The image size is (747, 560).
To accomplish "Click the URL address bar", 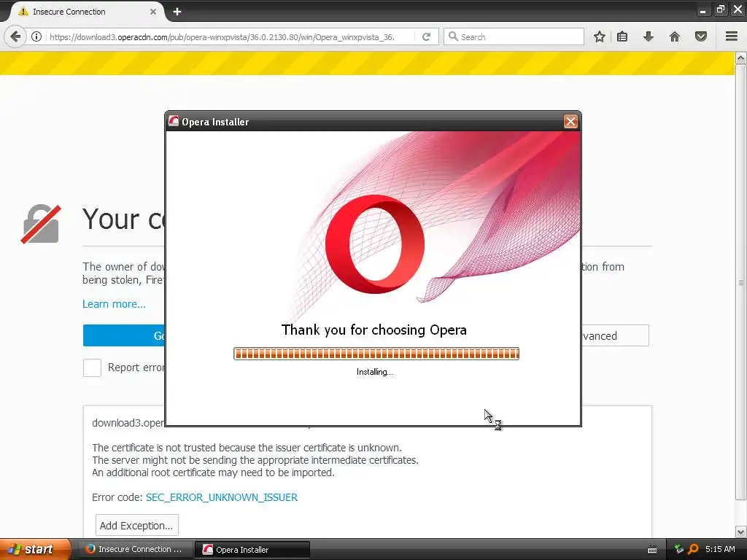I will point(222,36).
